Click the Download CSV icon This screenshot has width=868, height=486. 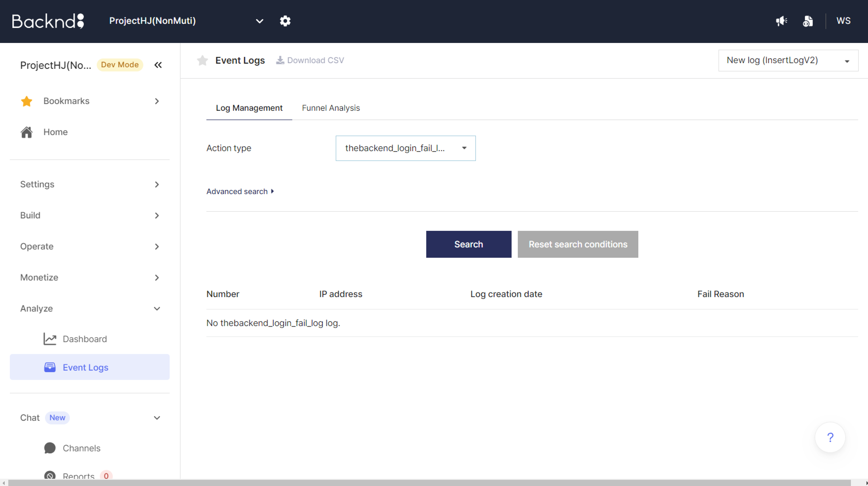click(280, 60)
